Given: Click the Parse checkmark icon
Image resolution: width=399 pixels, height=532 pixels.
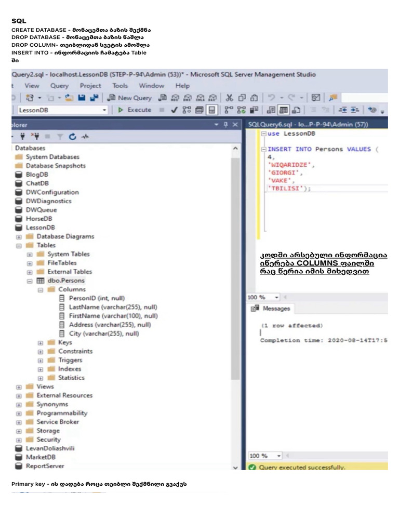Looking at the screenshot, I should tap(174, 110).
